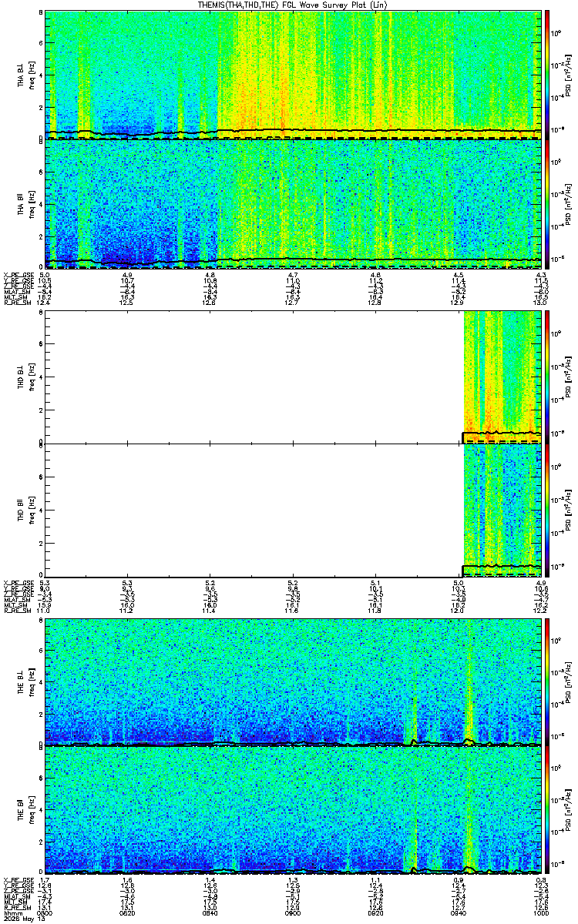
Task: Click the color bar beside THE B-perpendicular panel
Action: (x=547, y=681)
